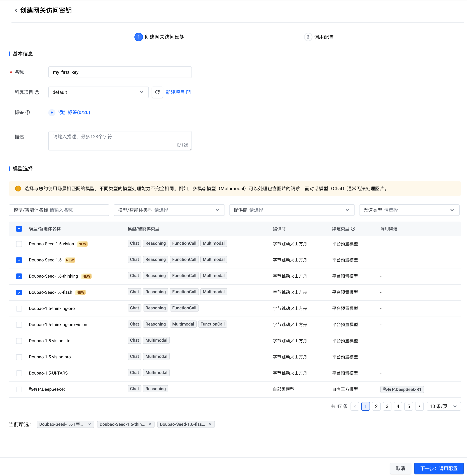The height and width of the screenshot is (476, 467).
Task: Go to page 3 in pagination
Action: [x=387, y=406]
